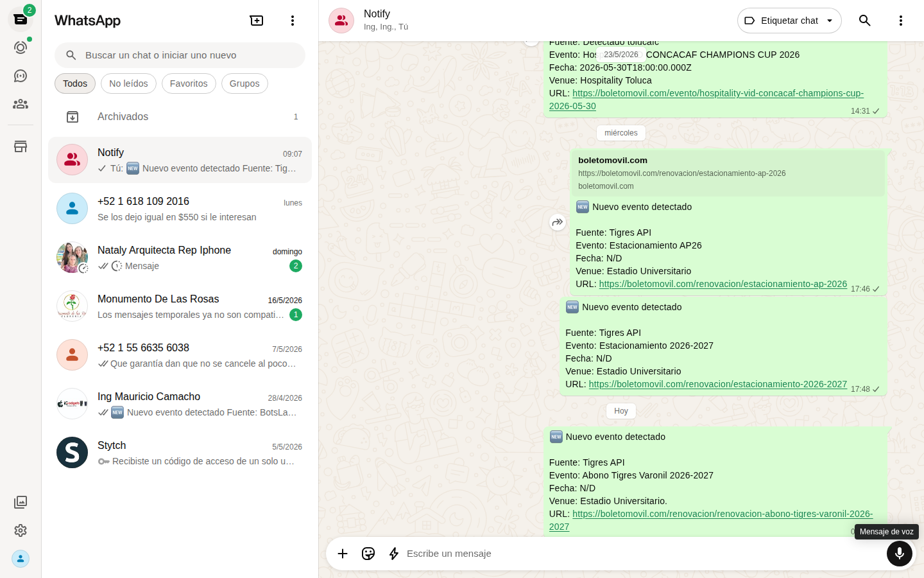Open chat with +52 1 55 6635 6038
Viewport: 924px width, 578px height.
click(x=180, y=355)
